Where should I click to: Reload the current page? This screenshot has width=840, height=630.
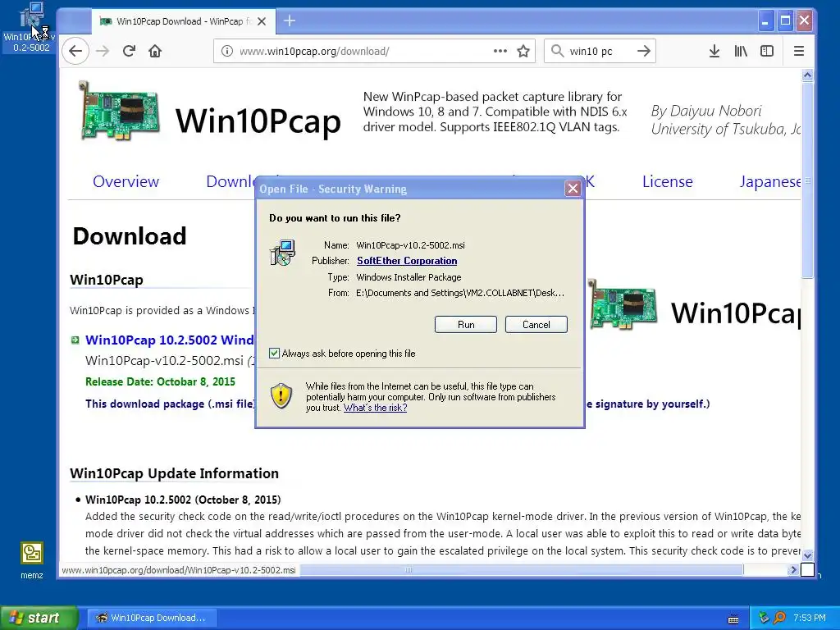click(129, 52)
